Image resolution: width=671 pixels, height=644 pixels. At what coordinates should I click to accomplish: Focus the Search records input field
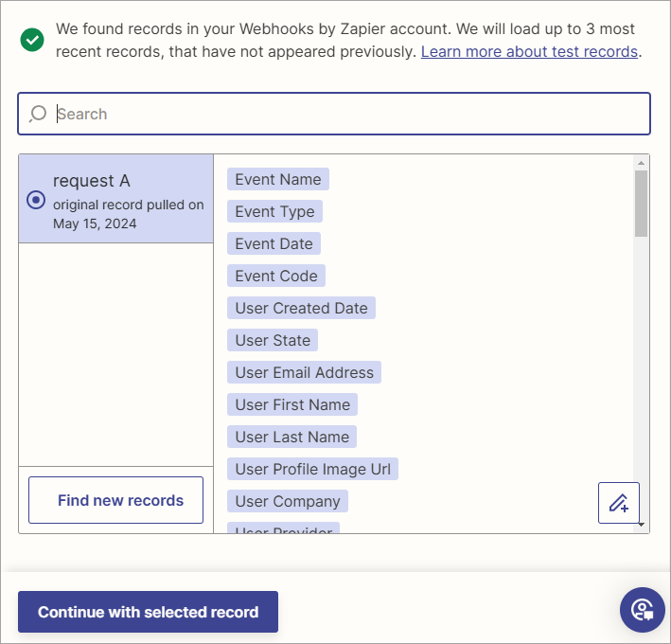[334, 114]
